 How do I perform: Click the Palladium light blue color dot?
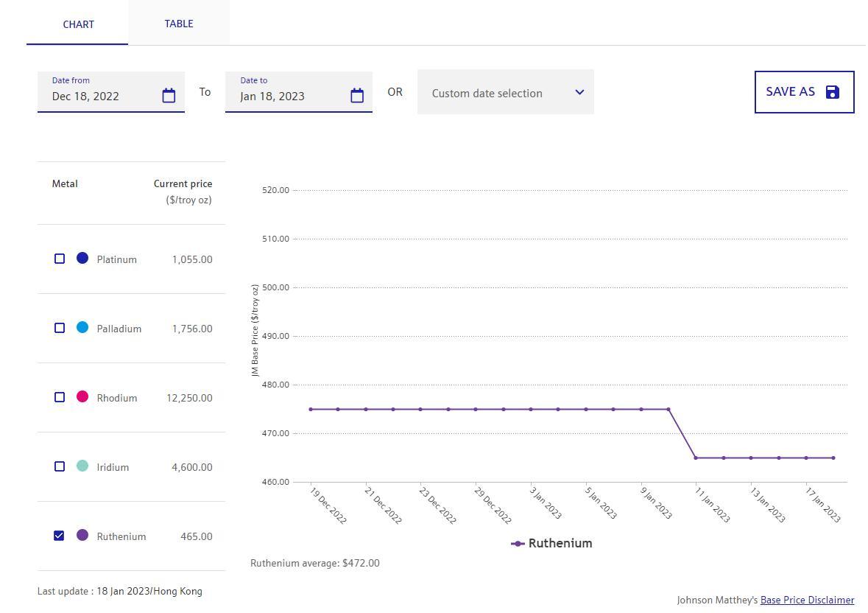[82, 327]
